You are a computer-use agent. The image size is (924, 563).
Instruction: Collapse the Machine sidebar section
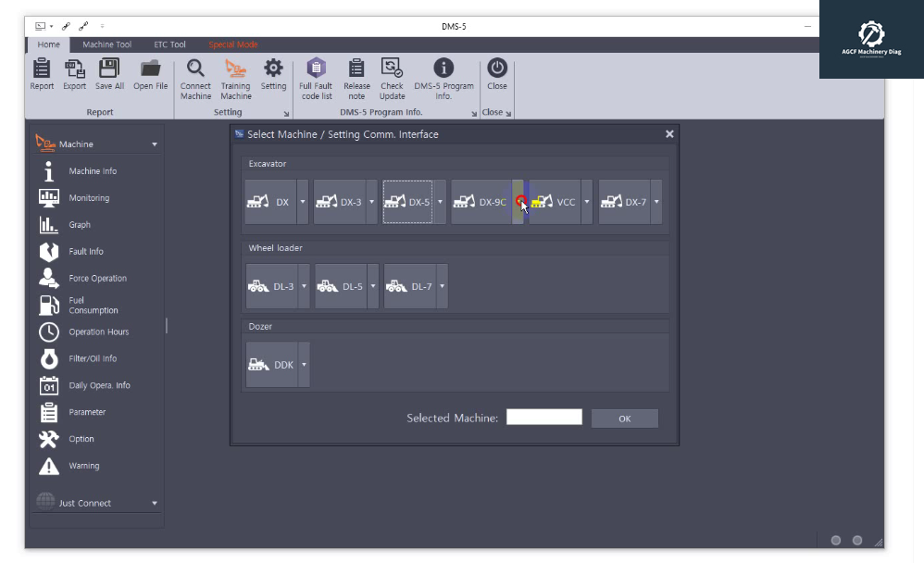coord(155,144)
